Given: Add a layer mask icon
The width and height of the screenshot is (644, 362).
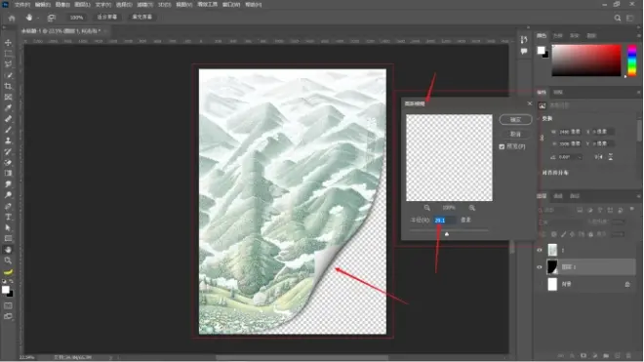Looking at the screenshot, I should click(x=584, y=355).
